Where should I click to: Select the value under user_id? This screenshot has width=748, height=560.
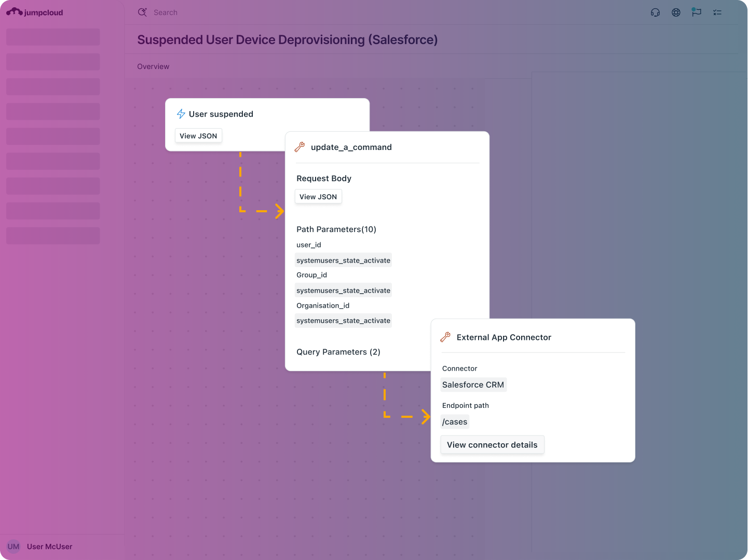[x=343, y=260]
